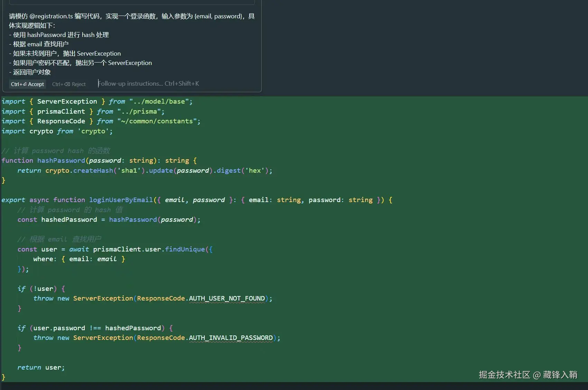Click the 'where' key in the query object

[43, 259]
